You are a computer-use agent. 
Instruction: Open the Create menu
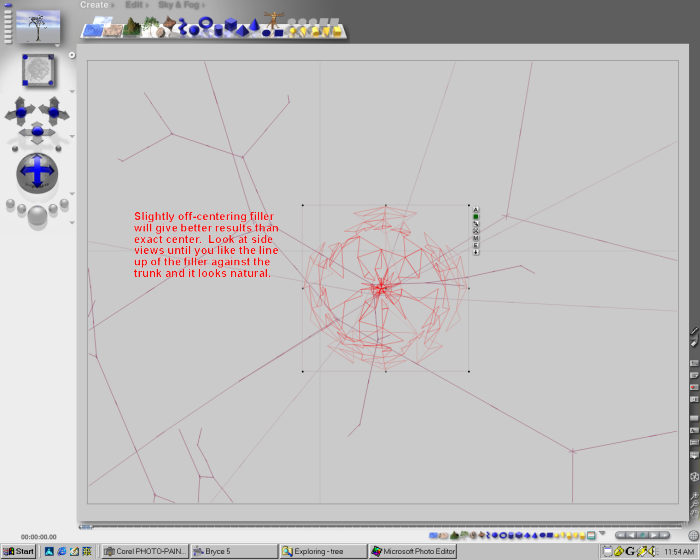click(95, 5)
